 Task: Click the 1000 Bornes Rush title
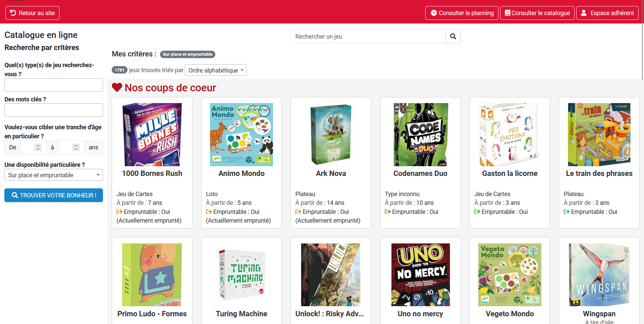pyautogui.click(x=152, y=173)
